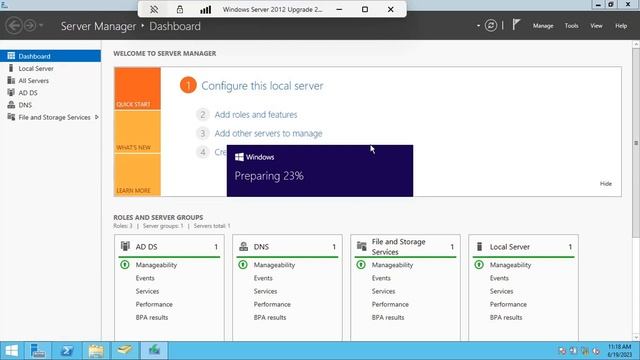Click green Manageability status icon in DNS
The height and width of the screenshot is (360, 640).
pos(243,264)
